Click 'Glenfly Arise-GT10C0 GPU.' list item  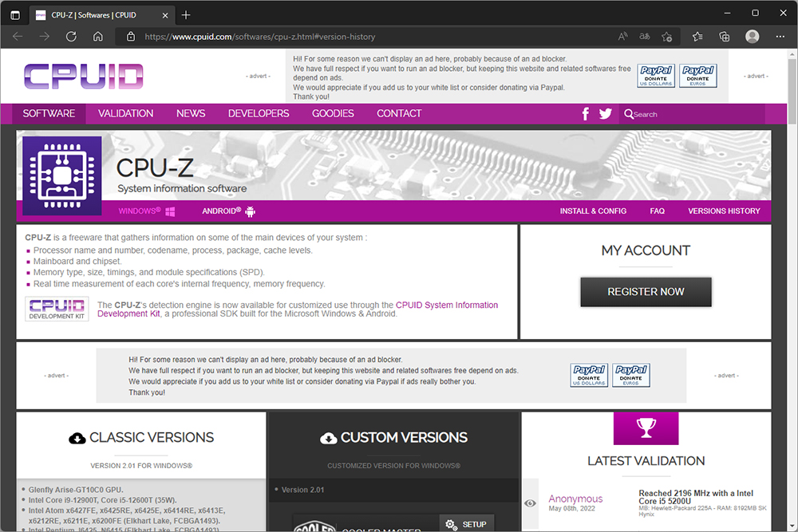[76, 490]
